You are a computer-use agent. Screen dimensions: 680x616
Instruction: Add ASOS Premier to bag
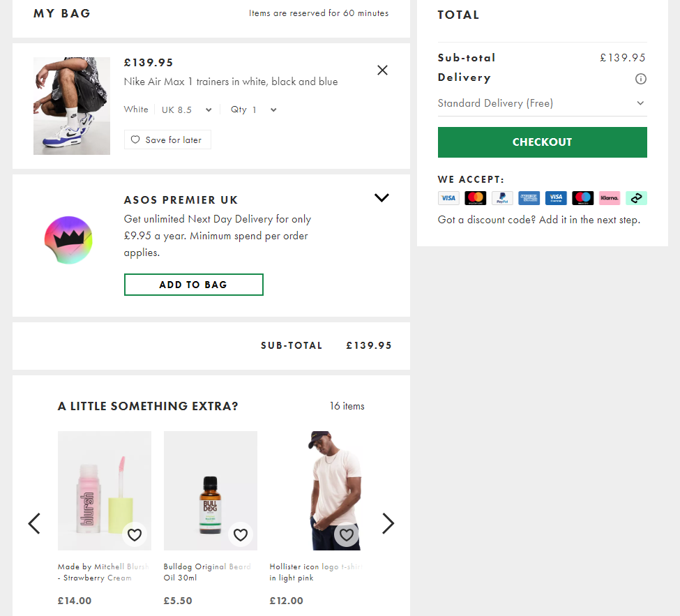193,285
